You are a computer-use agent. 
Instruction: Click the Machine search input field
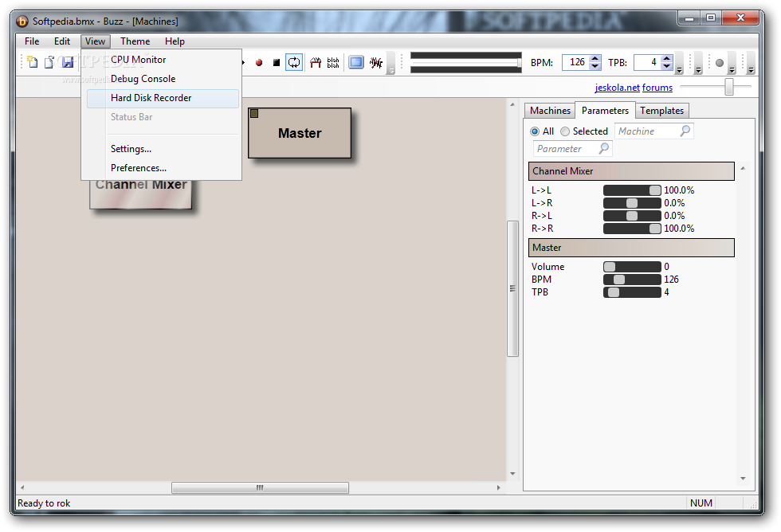pos(654,131)
